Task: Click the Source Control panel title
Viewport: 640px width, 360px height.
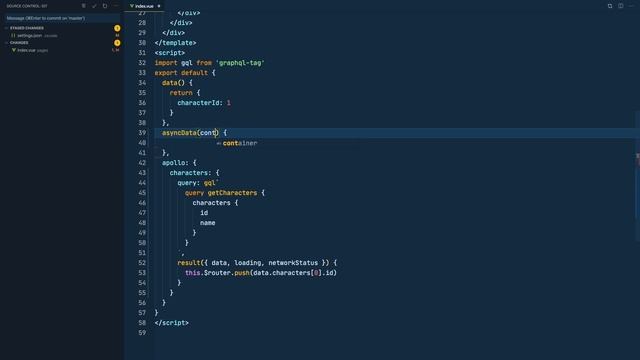Action: point(27,6)
